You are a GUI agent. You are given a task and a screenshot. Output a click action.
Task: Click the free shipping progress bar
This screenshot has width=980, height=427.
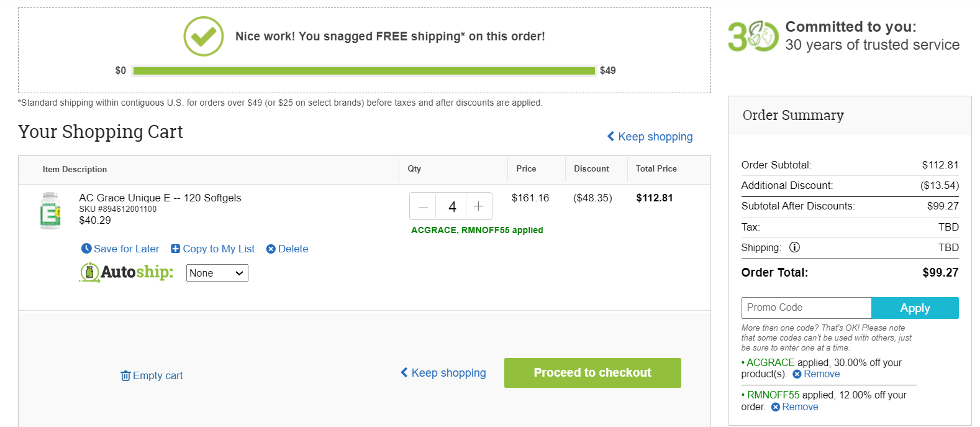pyautogui.click(x=364, y=71)
